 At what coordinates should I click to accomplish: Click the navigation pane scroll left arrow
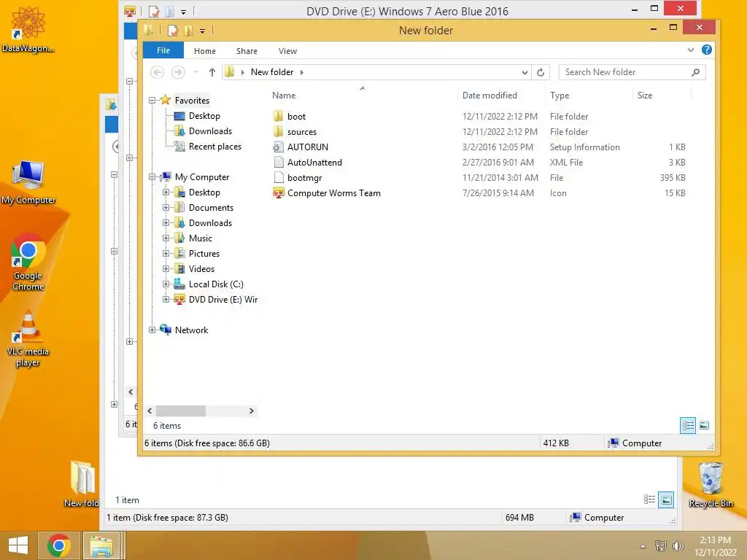click(150, 411)
